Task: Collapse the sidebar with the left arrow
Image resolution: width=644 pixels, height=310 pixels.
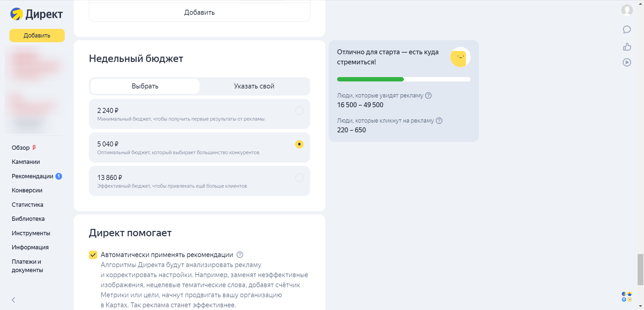Action: pyautogui.click(x=13, y=300)
